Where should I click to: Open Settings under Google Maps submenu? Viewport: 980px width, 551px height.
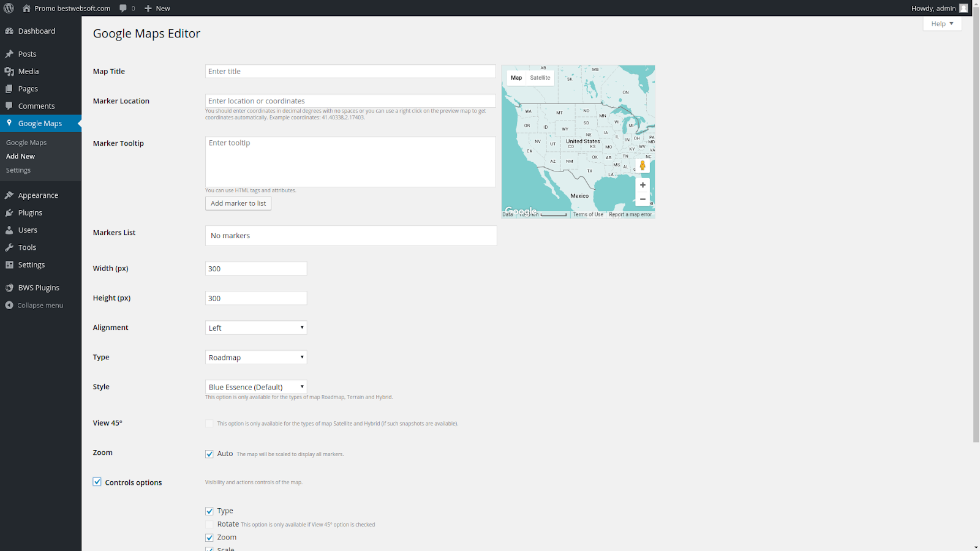click(x=18, y=170)
